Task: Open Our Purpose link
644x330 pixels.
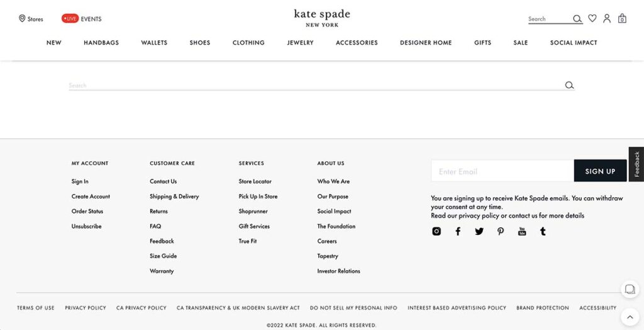Action: point(333,196)
